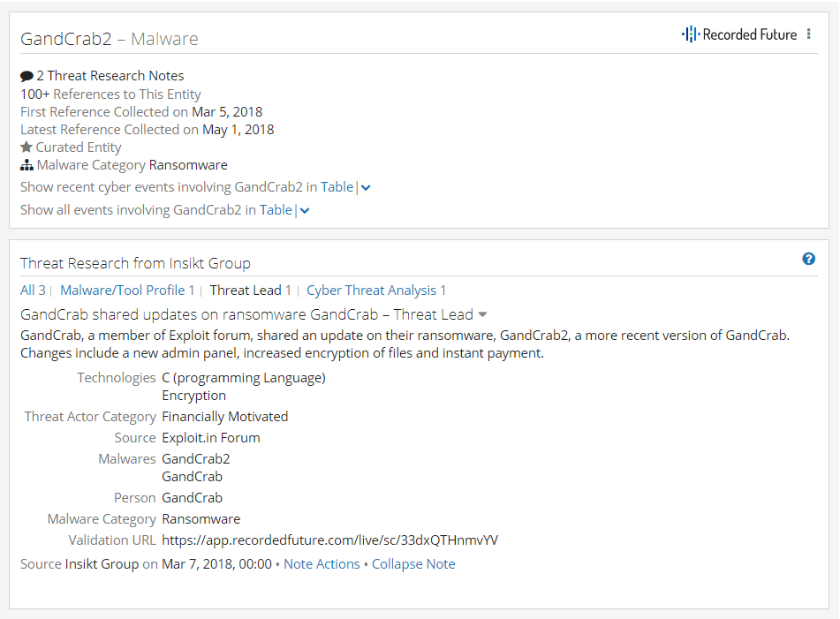Select the Threat Lead tab
840x619 pixels.
[x=250, y=291]
